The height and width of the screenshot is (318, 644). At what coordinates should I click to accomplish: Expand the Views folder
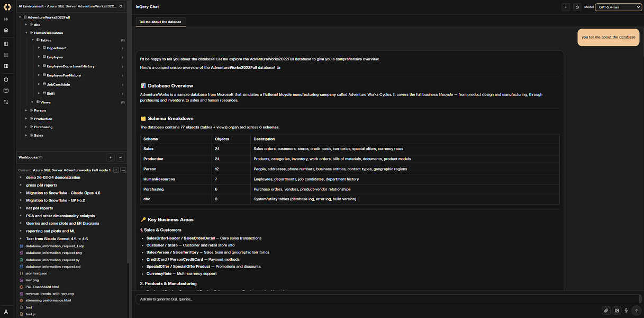pyautogui.click(x=32, y=102)
